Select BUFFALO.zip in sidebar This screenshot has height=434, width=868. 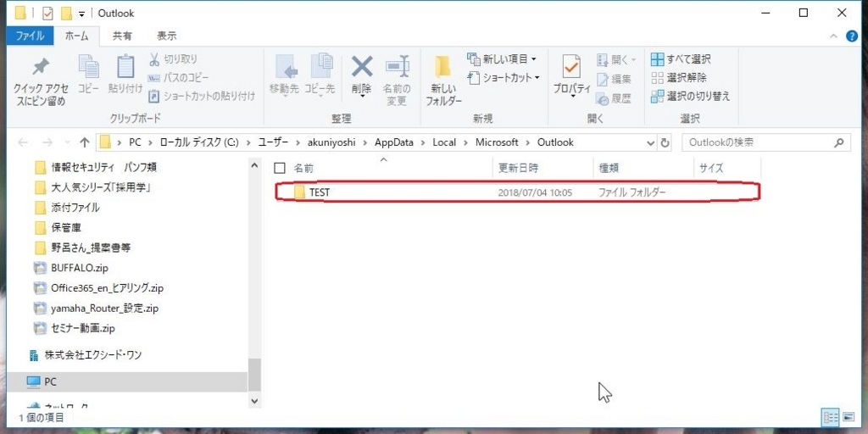coord(71,268)
